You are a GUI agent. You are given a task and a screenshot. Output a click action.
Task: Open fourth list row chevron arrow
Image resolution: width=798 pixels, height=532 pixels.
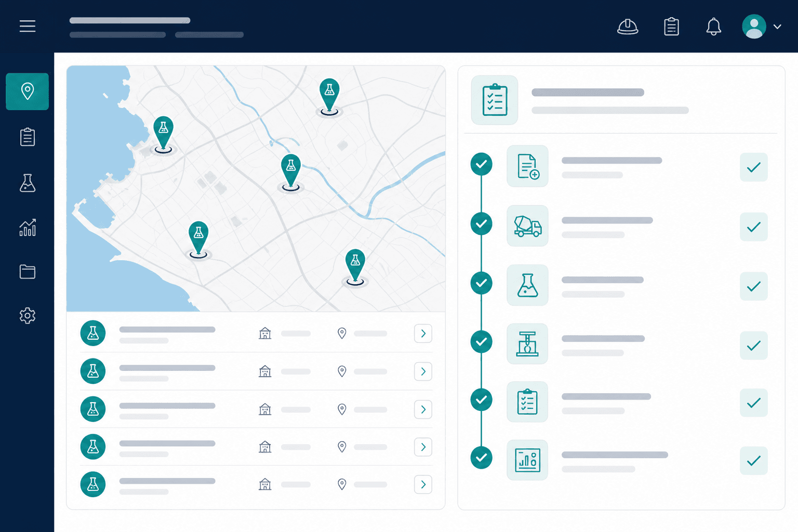(x=423, y=447)
